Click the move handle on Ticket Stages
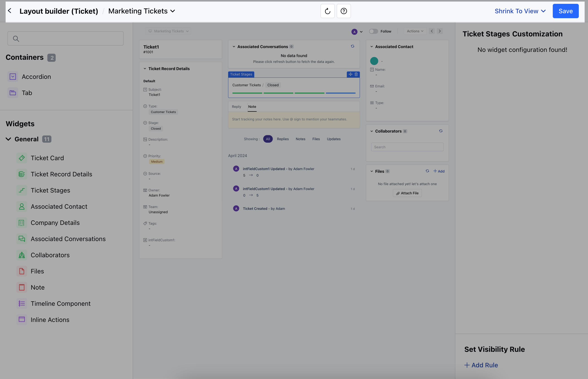The width and height of the screenshot is (588, 379). pyautogui.click(x=350, y=74)
